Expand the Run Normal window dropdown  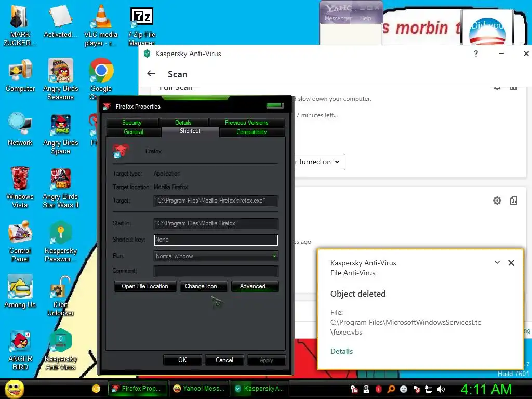click(x=274, y=256)
